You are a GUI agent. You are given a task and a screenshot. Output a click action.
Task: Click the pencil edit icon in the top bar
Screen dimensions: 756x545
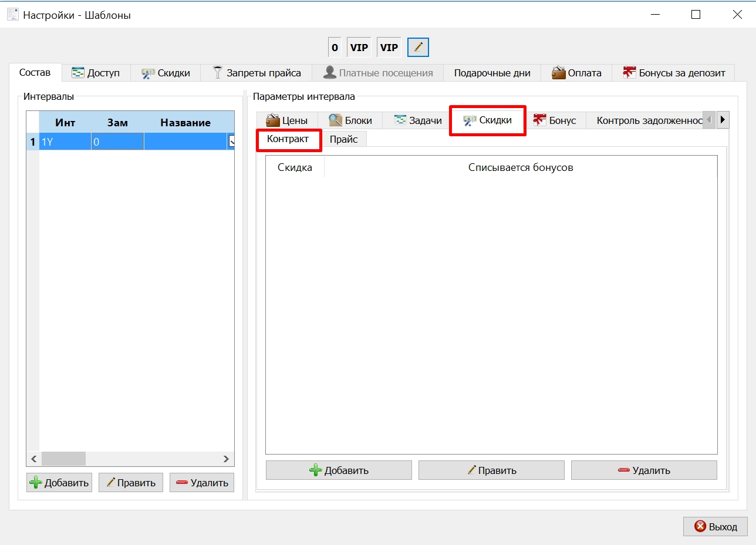point(418,48)
